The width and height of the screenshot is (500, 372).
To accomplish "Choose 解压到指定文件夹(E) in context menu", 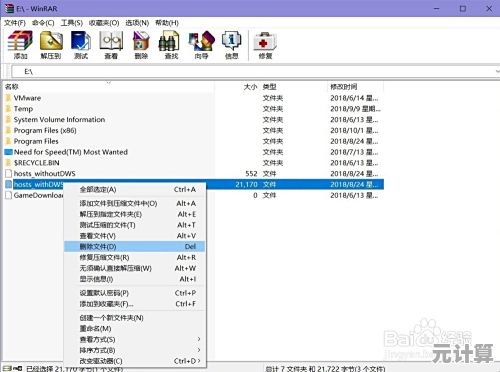I will coord(135,214).
